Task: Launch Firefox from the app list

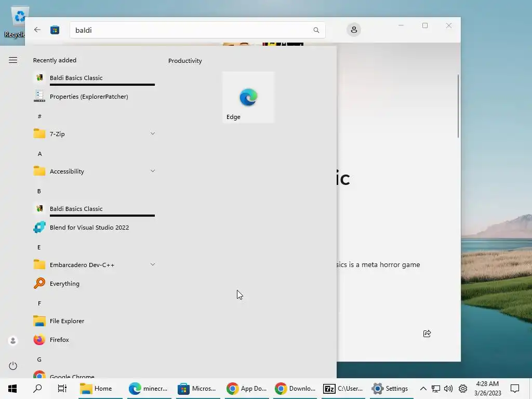Action: [x=94, y=339]
